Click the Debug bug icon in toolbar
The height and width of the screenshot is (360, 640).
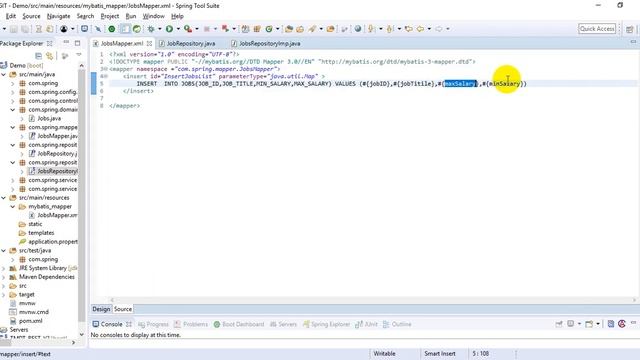click(x=151, y=29)
